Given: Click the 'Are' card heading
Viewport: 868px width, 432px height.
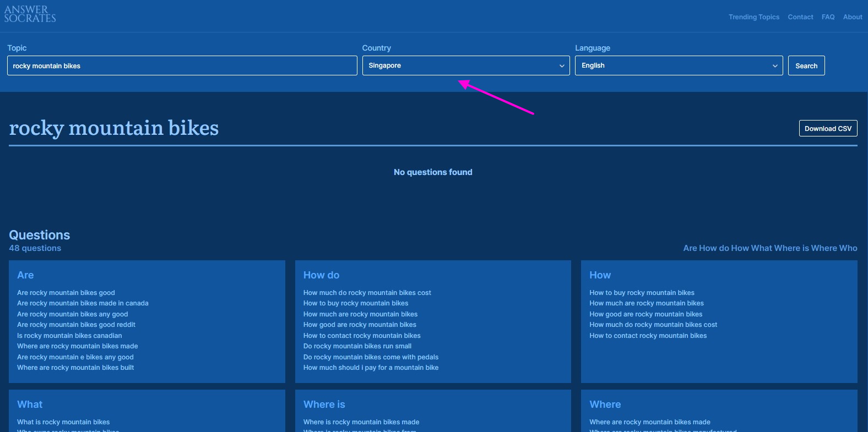Looking at the screenshot, I should [25, 275].
